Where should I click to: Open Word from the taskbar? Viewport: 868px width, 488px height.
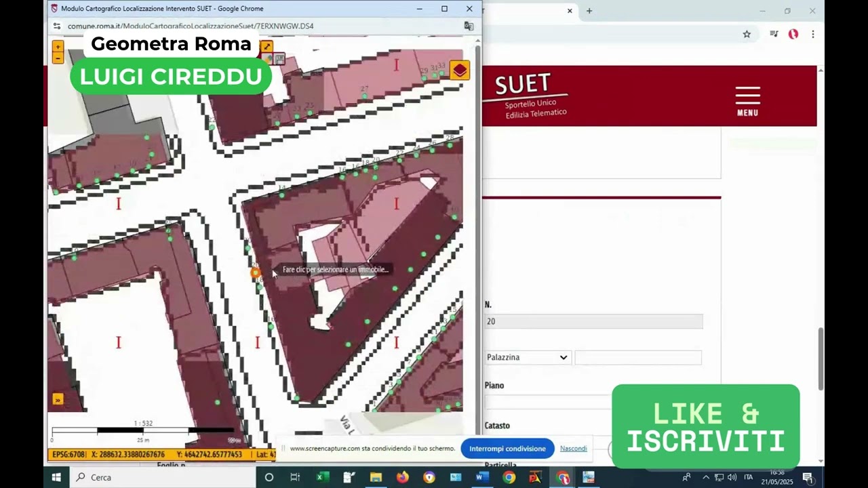[482, 477]
